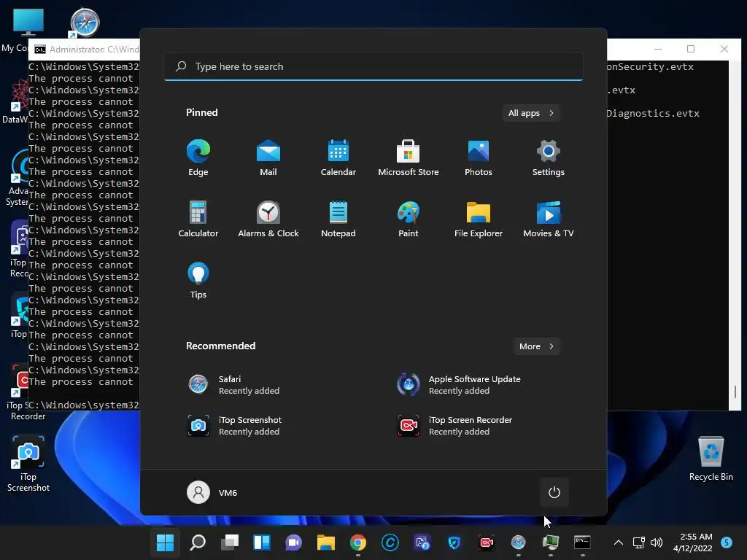Open the clock showing 2:55 AM
The image size is (747, 560).
(x=693, y=542)
